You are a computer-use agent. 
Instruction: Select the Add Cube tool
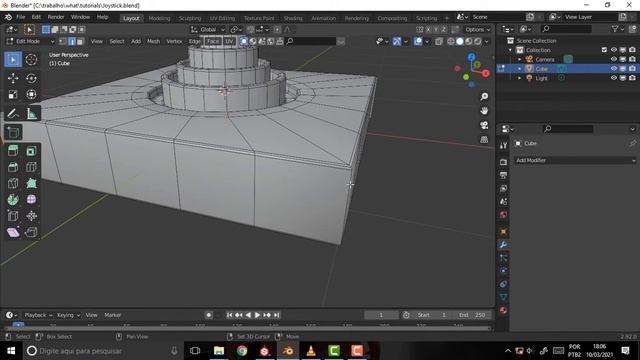point(13,132)
